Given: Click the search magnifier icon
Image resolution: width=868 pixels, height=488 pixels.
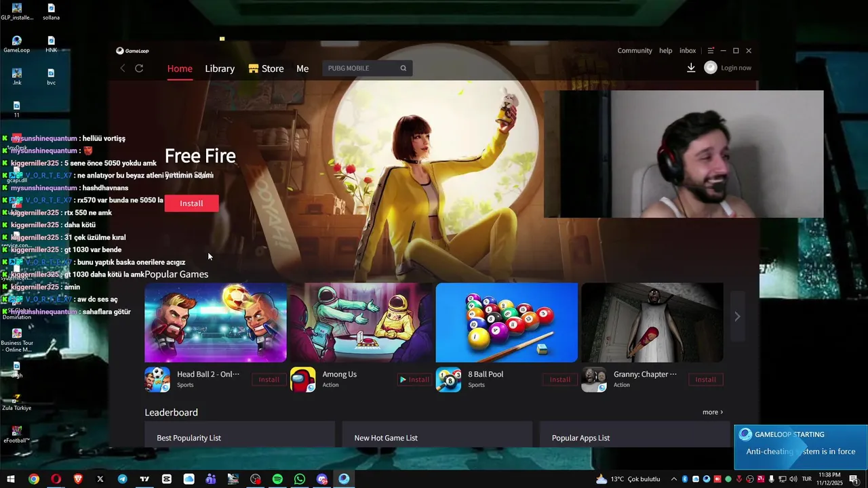Looking at the screenshot, I should (403, 68).
